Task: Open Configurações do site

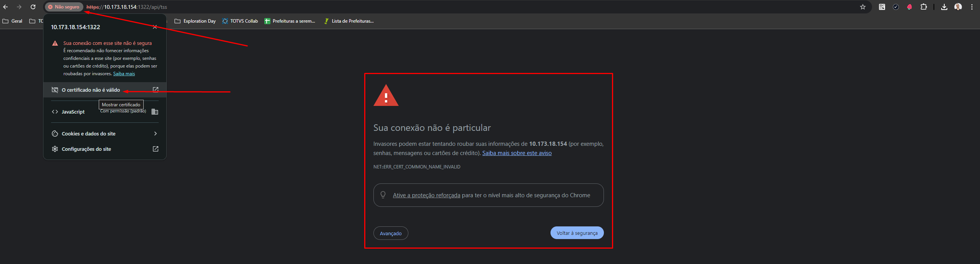Action: pyautogui.click(x=105, y=149)
